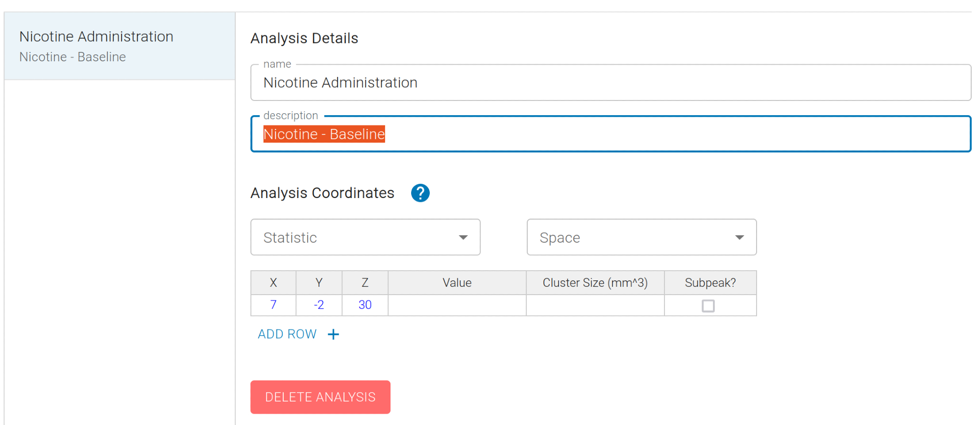The width and height of the screenshot is (980, 425).
Task: Click the Cluster Size (mm^3) column header
Action: point(595,283)
